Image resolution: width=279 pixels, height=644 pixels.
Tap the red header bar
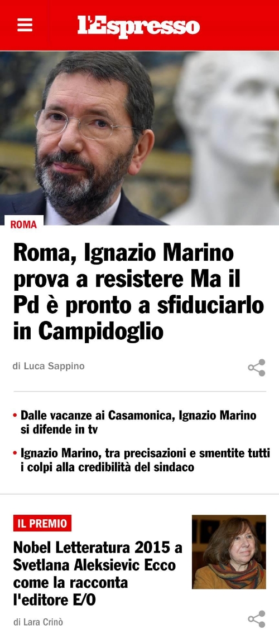point(139,25)
